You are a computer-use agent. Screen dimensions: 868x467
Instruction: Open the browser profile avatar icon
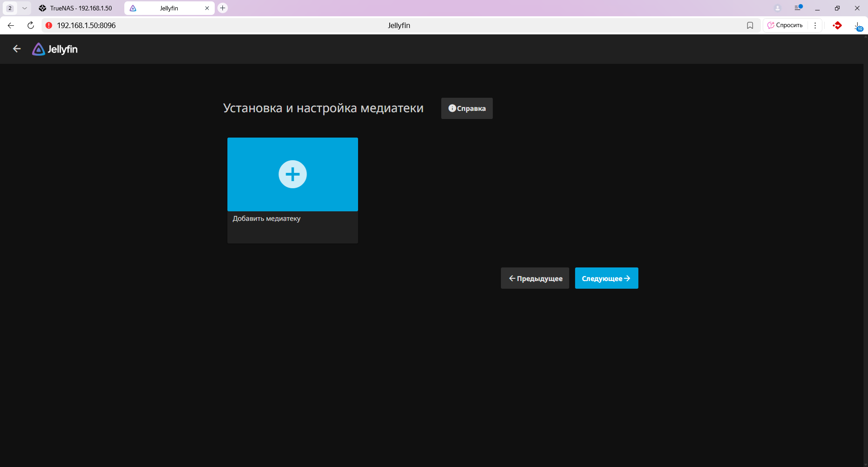[x=778, y=8]
